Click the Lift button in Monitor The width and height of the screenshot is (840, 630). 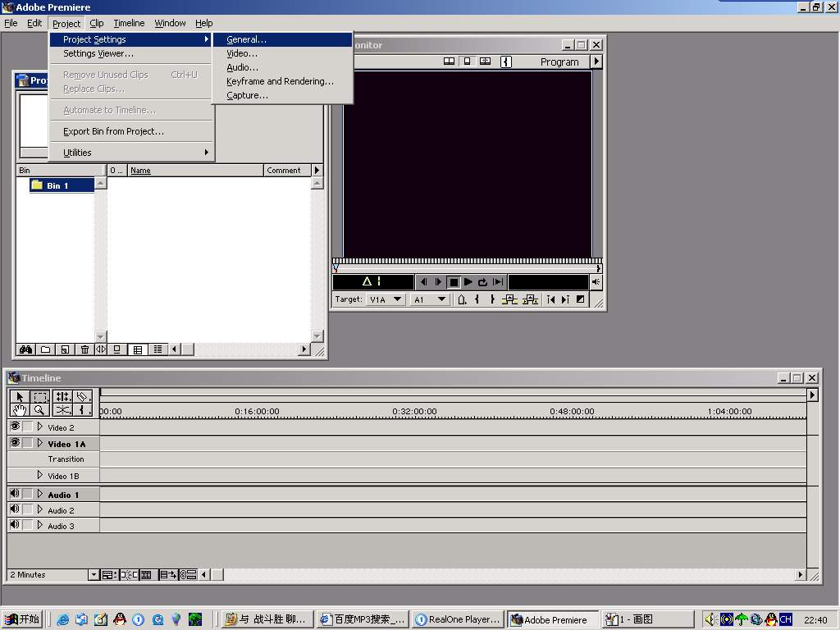[x=509, y=299]
